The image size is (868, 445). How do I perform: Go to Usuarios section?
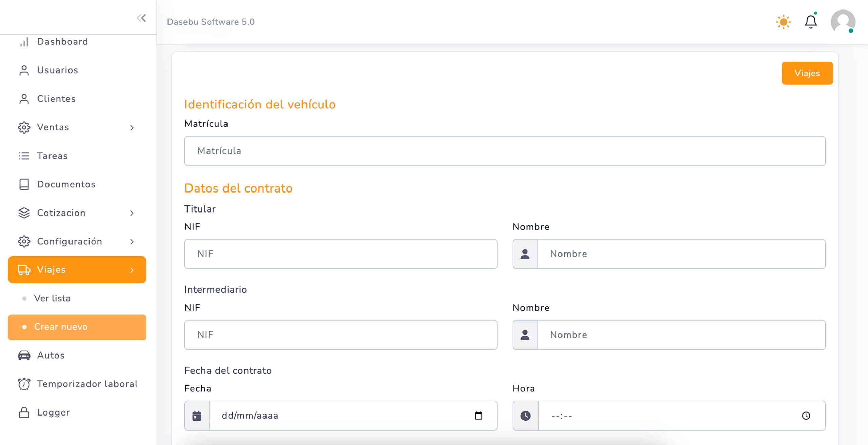click(77, 70)
